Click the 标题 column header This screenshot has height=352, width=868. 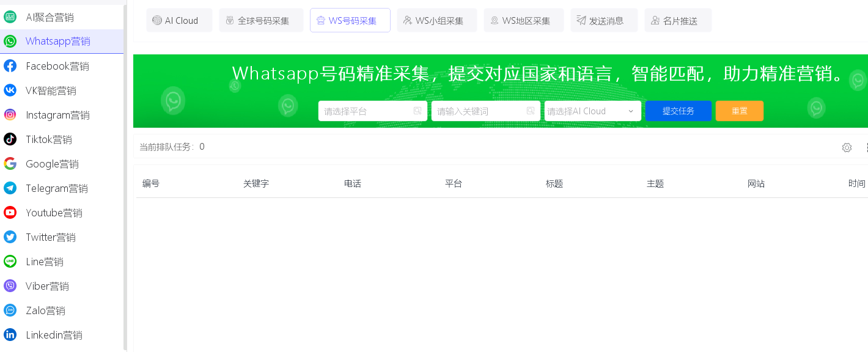pyautogui.click(x=554, y=183)
